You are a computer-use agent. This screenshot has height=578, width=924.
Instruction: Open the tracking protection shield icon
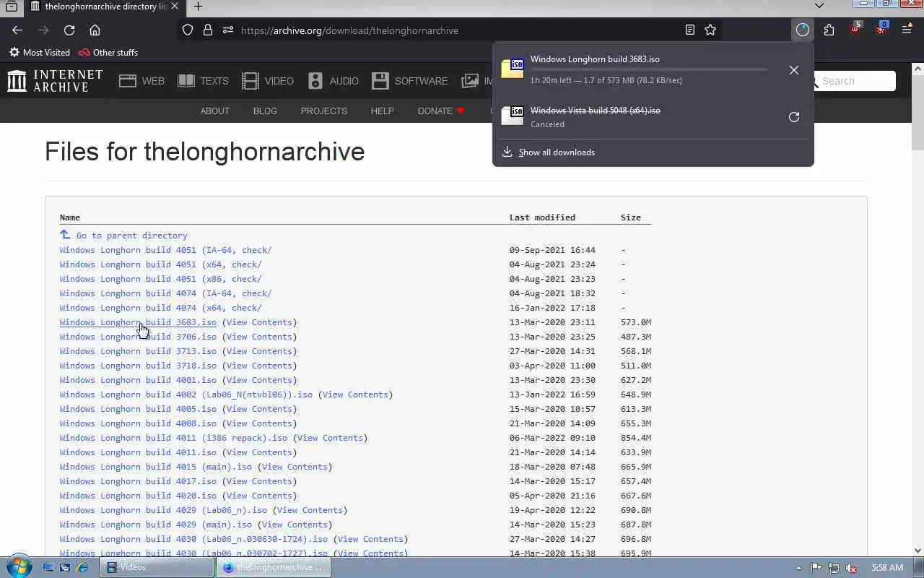[x=188, y=30]
